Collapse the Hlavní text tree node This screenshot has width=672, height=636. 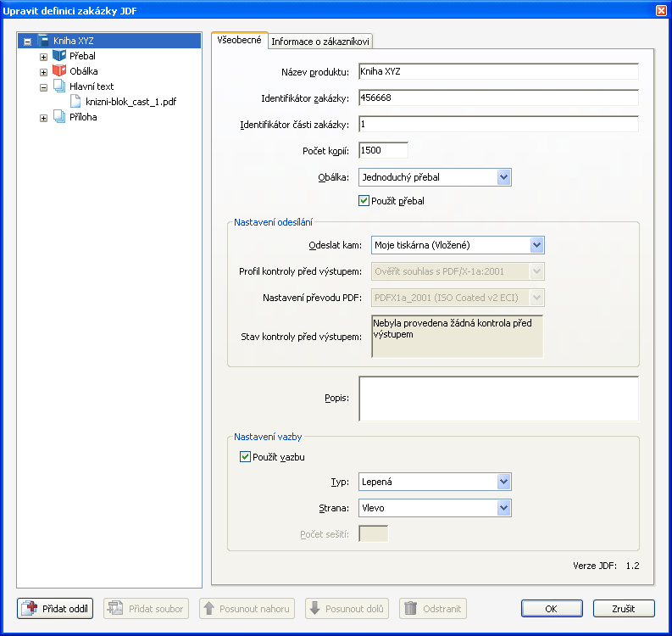43,87
